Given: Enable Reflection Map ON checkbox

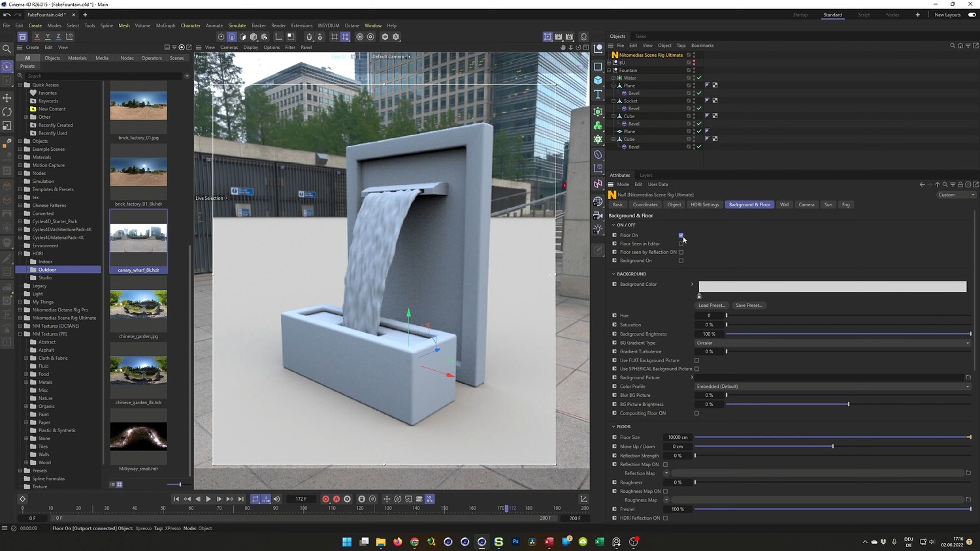Looking at the screenshot, I should [665, 465].
